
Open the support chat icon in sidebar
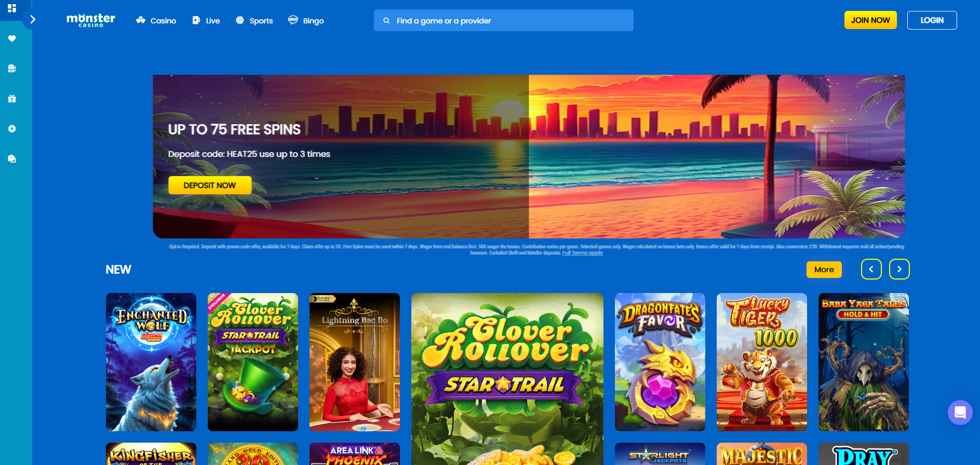pyautogui.click(x=12, y=159)
